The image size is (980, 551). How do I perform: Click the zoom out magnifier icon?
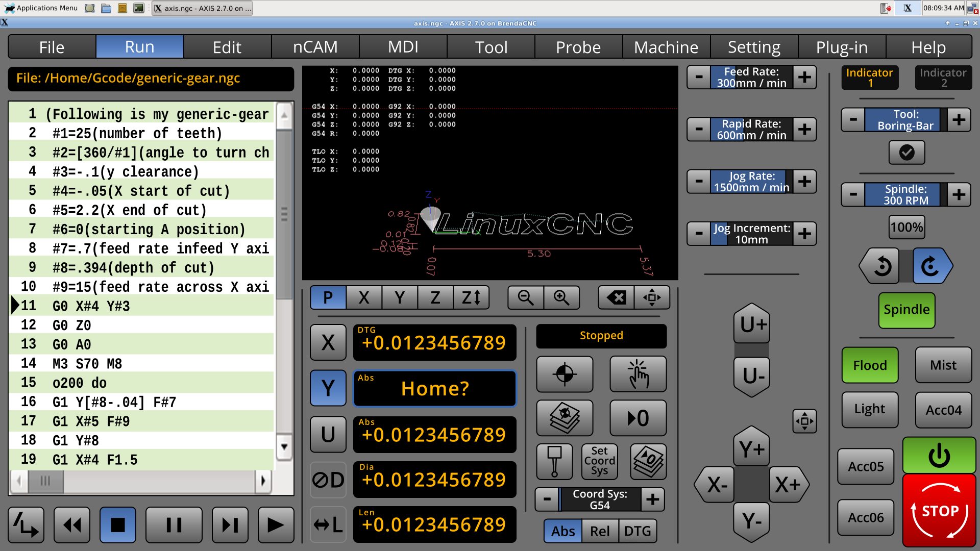(x=525, y=297)
